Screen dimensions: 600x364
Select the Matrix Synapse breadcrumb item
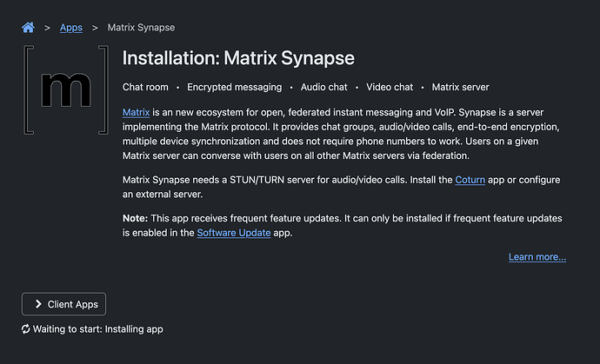click(x=139, y=27)
